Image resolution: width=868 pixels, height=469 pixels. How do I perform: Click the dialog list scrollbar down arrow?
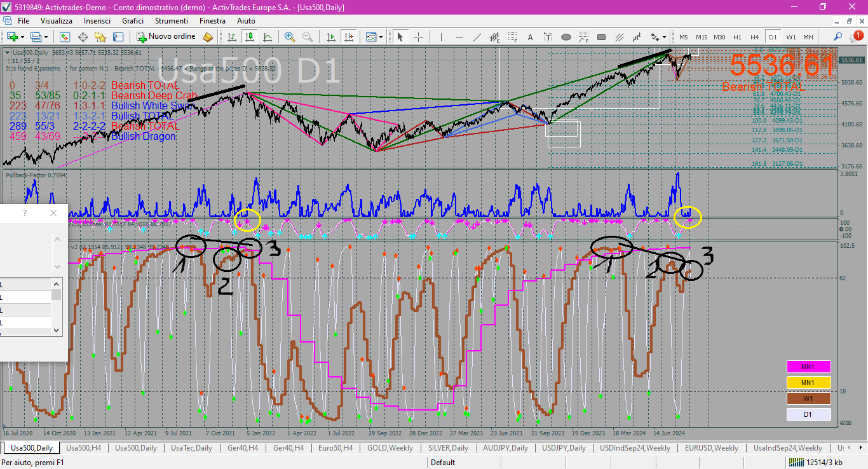[x=57, y=330]
